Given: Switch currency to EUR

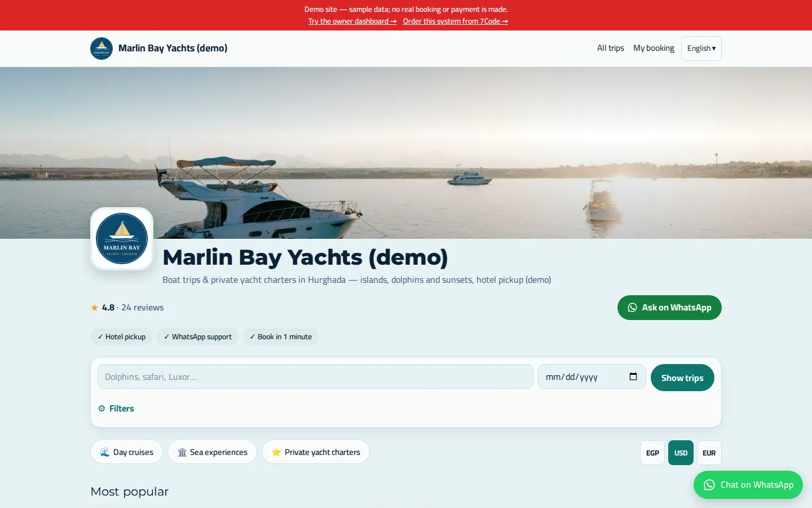Looking at the screenshot, I should (x=709, y=453).
